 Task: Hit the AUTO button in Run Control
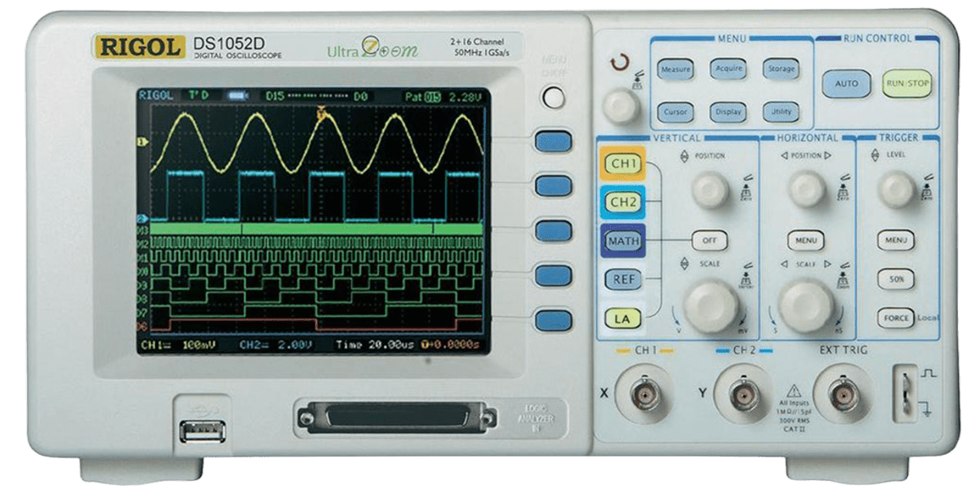pos(846,83)
